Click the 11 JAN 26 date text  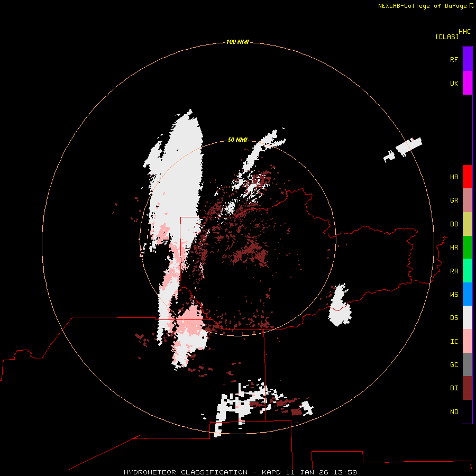click(307, 472)
